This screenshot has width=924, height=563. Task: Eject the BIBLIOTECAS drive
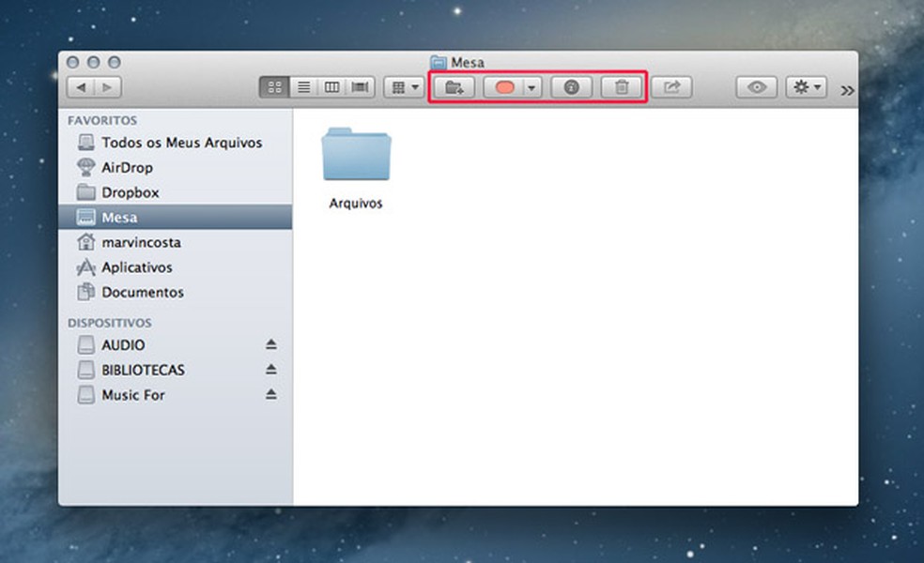click(271, 370)
